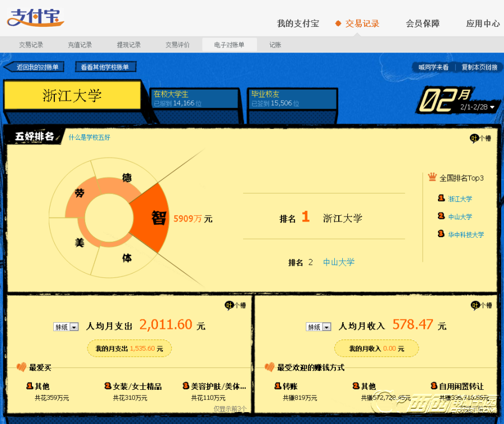
Task: Click rank 1 badge beside 其他 in 最爱买
Action: (x=30, y=386)
